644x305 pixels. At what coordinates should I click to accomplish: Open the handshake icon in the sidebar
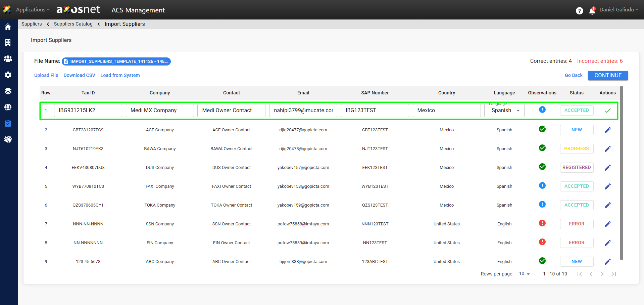click(x=8, y=139)
